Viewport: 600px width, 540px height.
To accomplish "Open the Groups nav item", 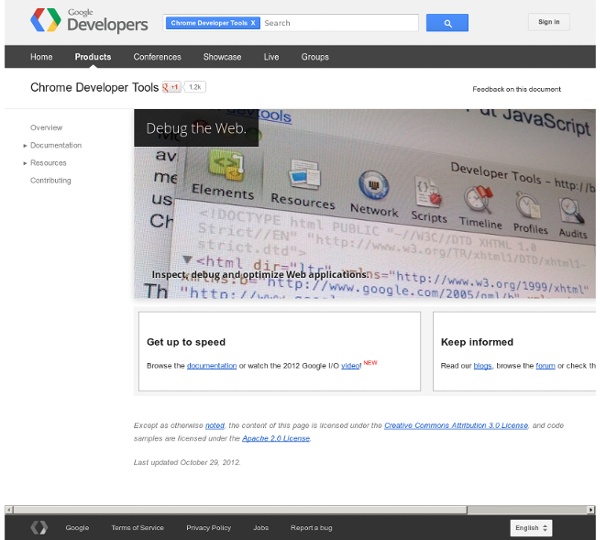I will 315,57.
